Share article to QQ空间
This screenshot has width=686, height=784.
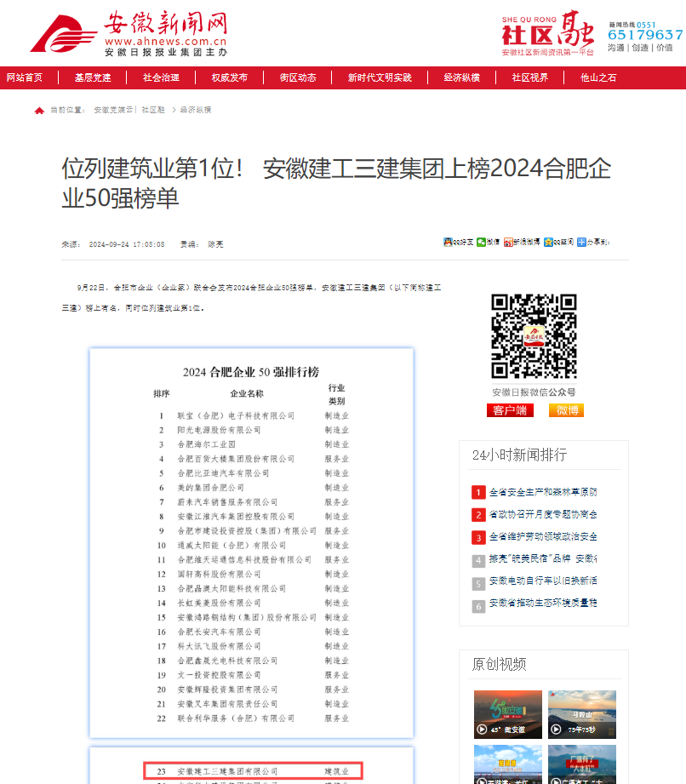(x=558, y=242)
